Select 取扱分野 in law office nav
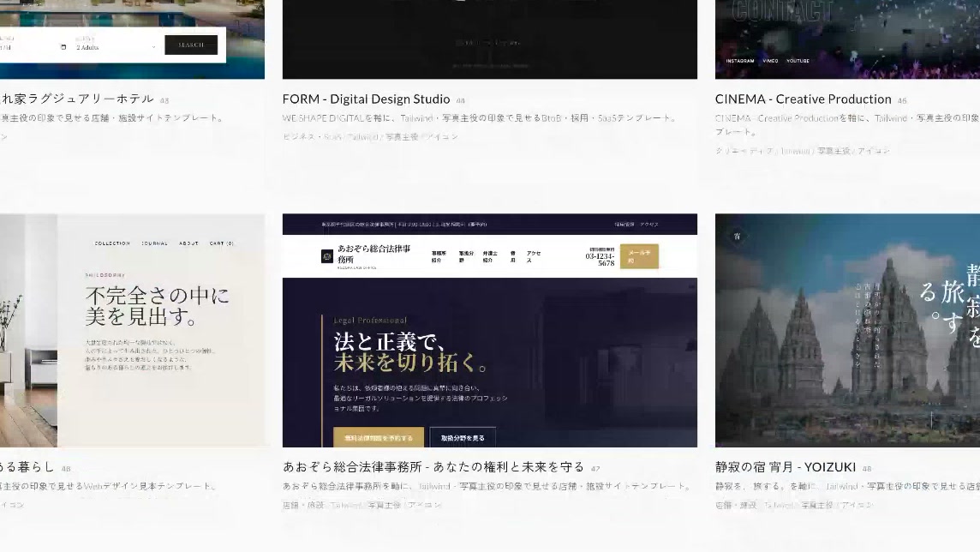The image size is (980, 552). pyautogui.click(x=466, y=256)
